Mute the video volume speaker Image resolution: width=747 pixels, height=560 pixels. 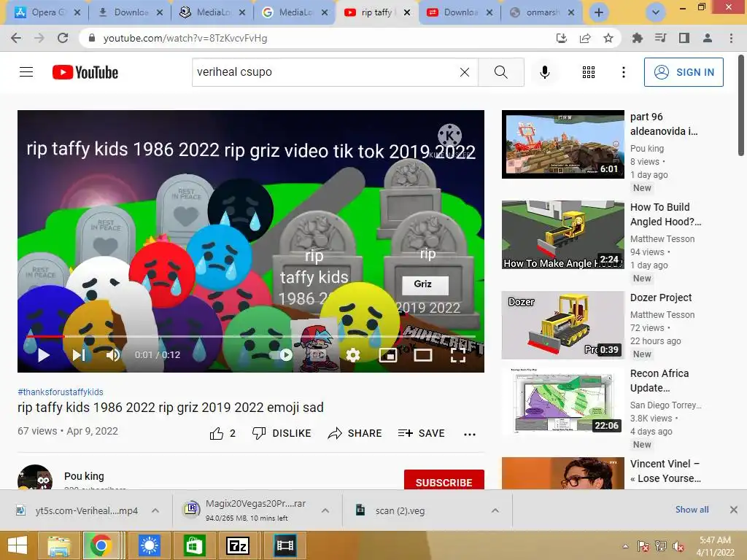pos(113,355)
